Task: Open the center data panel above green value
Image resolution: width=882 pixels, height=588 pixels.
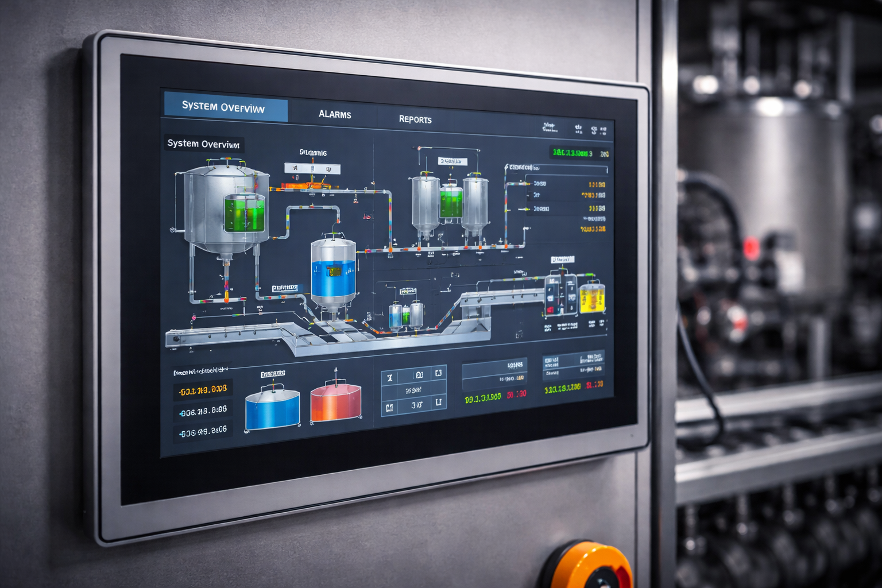Action: (494, 373)
